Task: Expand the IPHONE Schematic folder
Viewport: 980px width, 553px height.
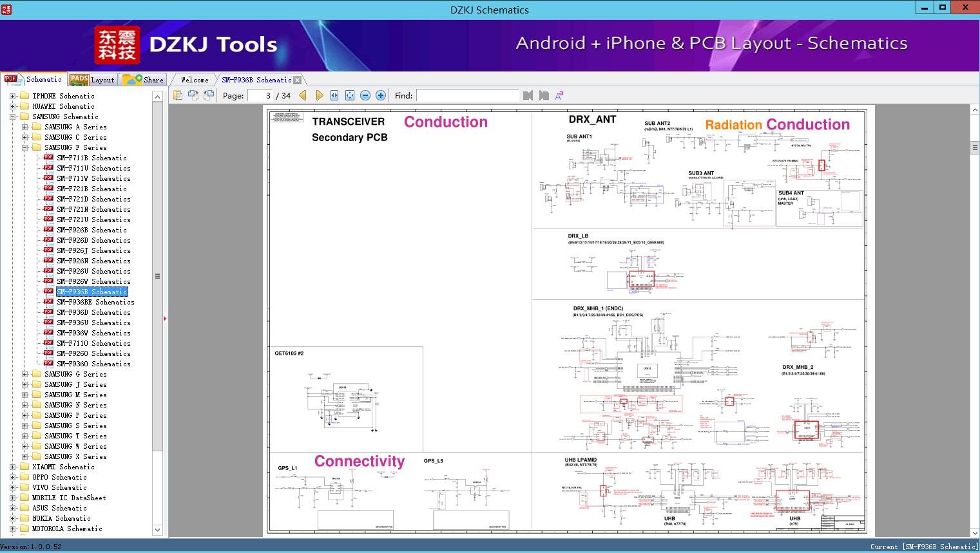Action: click(12, 96)
